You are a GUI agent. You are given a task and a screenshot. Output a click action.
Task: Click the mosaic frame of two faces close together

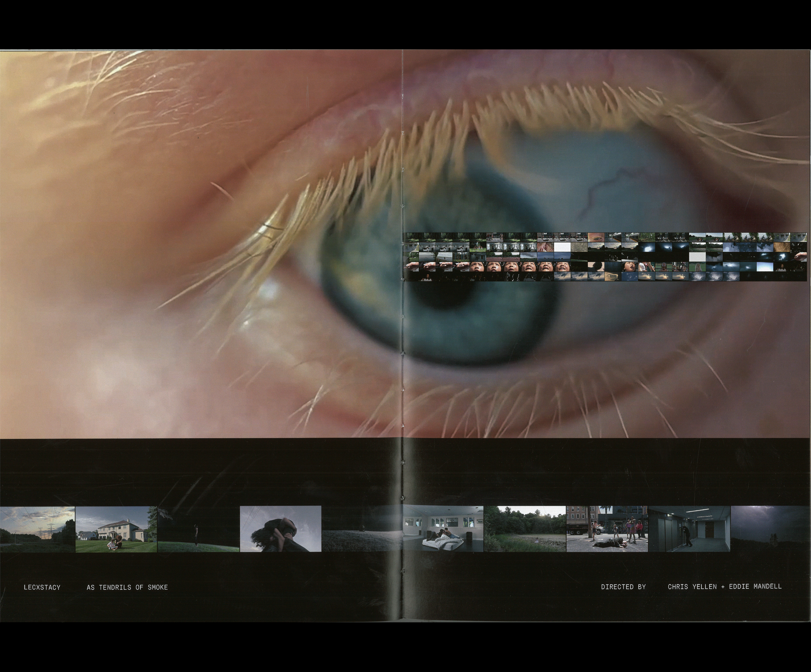click(546, 247)
